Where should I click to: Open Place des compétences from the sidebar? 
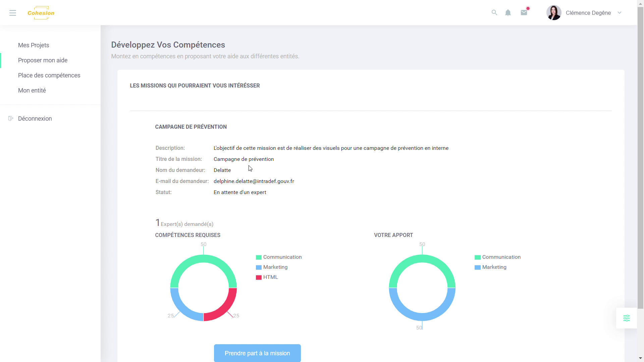click(x=49, y=75)
